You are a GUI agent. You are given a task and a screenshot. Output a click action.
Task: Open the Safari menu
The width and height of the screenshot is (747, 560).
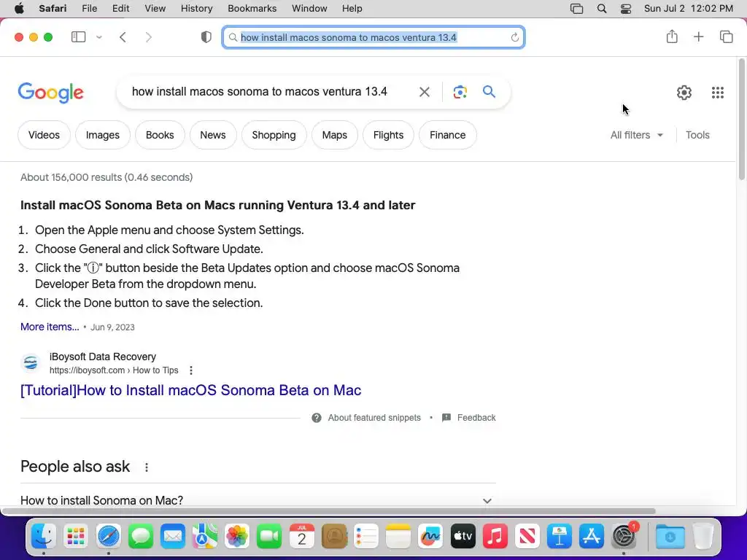53,9
